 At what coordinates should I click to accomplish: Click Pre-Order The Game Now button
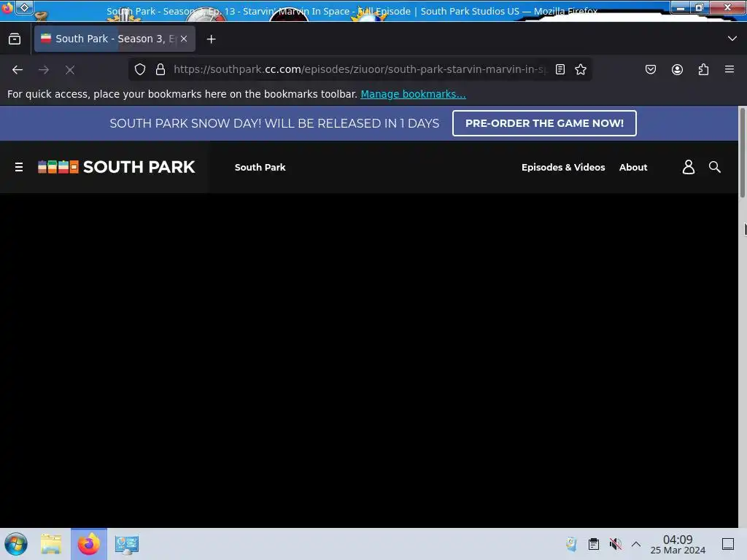544,123
